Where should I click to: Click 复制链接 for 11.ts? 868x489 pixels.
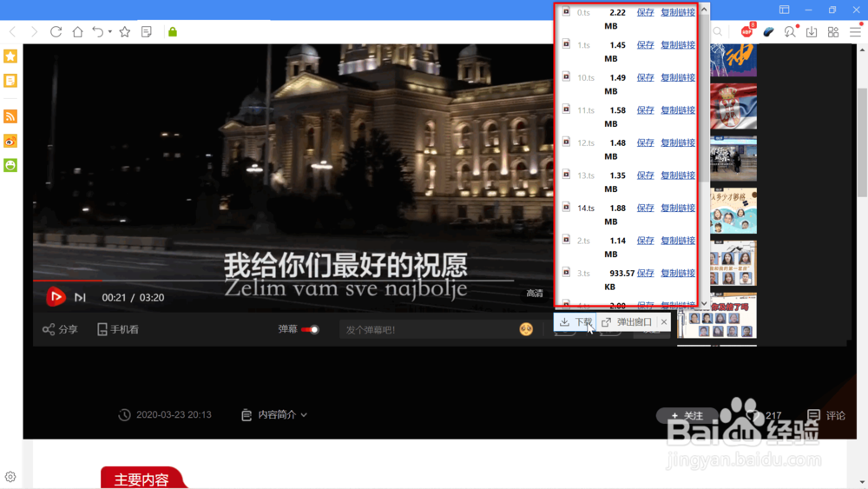678,110
